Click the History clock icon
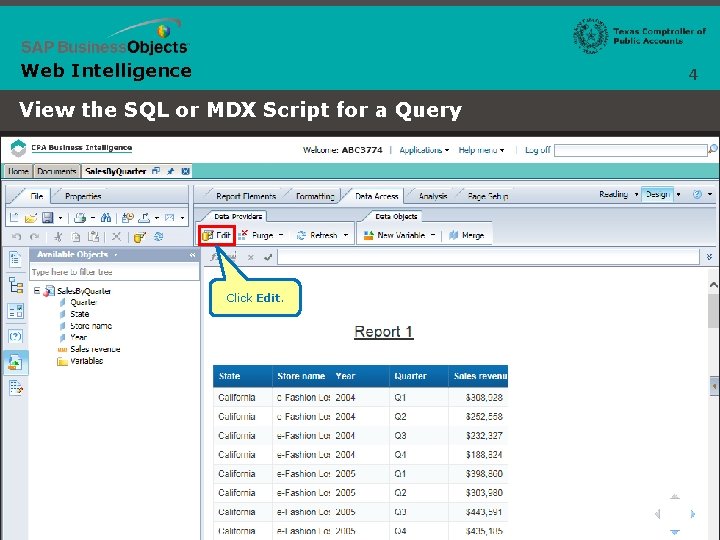Image resolution: width=720 pixels, height=540 pixels. pyautogui.click(x=128, y=218)
